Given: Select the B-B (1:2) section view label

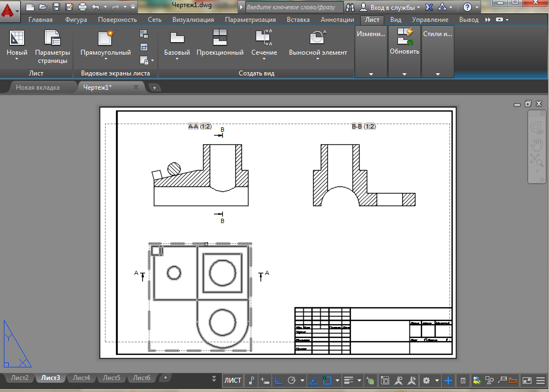Looking at the screenshot, I should [x=364, y=126].
